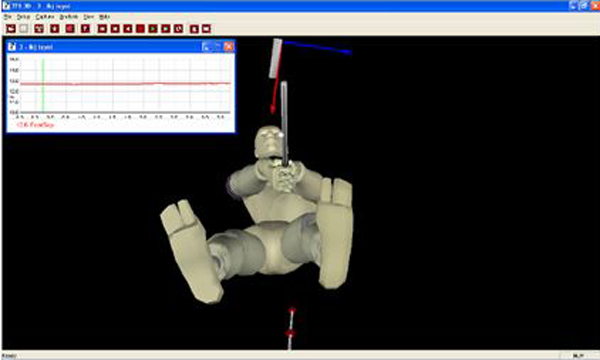Viewport: 600px width, 360px height.
Task: Click the ninth toolbar icon with left arrow
Action: tap(127, 29)
